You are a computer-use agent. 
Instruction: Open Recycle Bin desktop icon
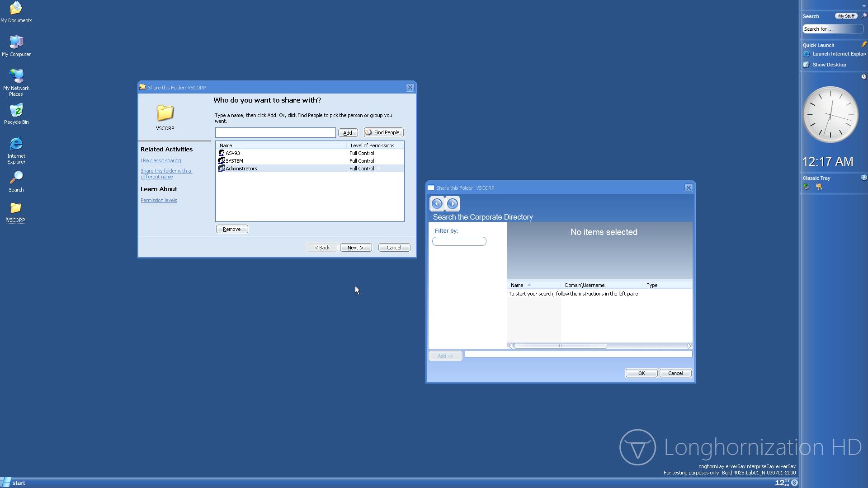[x=16, y=111]
